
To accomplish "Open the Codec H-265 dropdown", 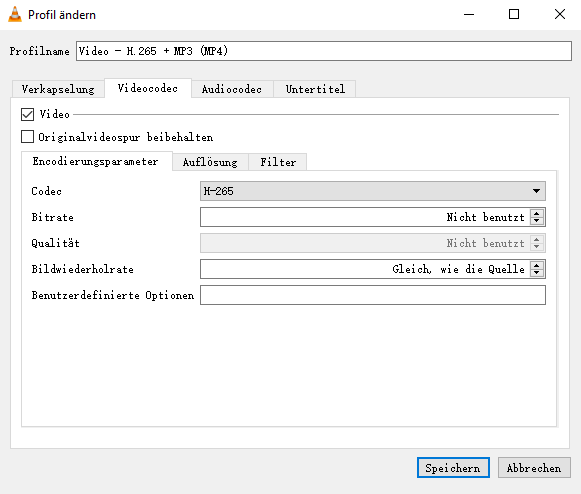I will click(x=373, y=191).
